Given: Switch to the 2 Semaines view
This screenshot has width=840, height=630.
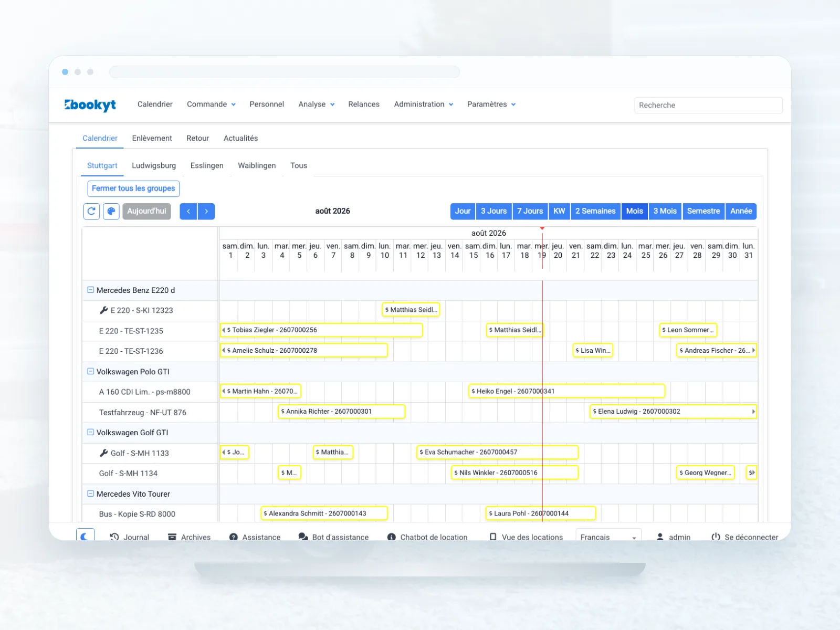Looking at the screenshot, I should pyautogui.click(x=595, y=211).
